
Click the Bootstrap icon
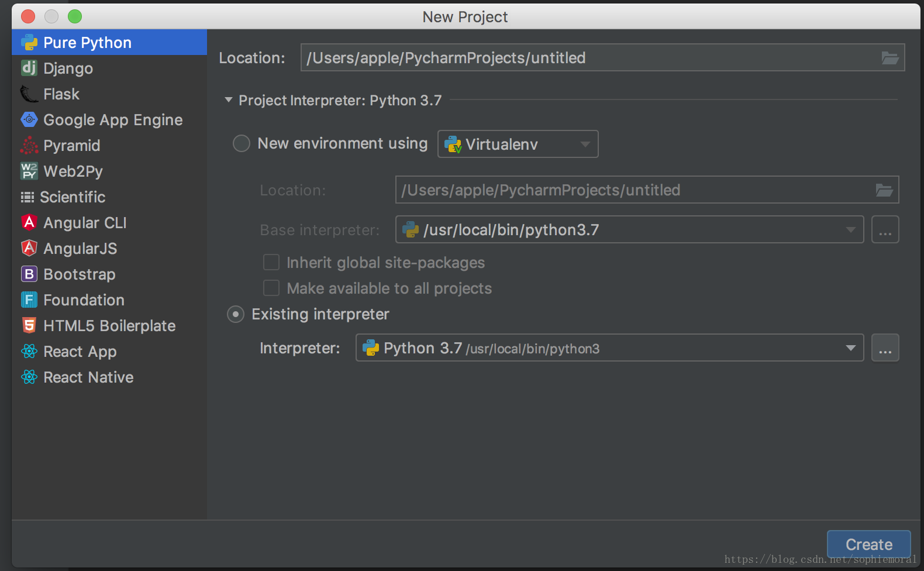[29, 274]
